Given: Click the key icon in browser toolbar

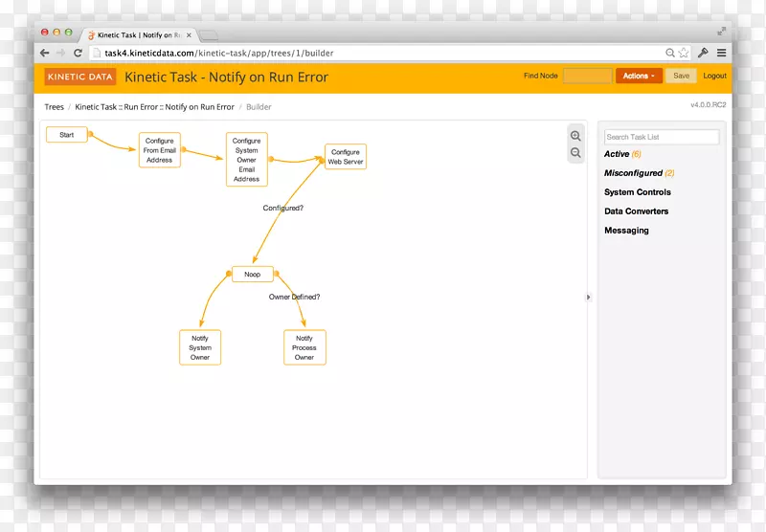Looking at the screenshot, I should pyautogui.click(x=703, y=53).
